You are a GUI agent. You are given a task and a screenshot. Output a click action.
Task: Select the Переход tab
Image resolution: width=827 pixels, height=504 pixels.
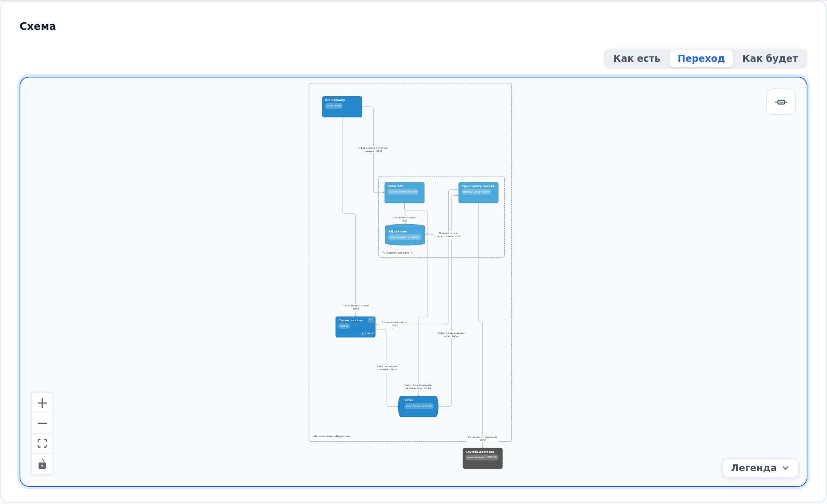tap(701, 59)
